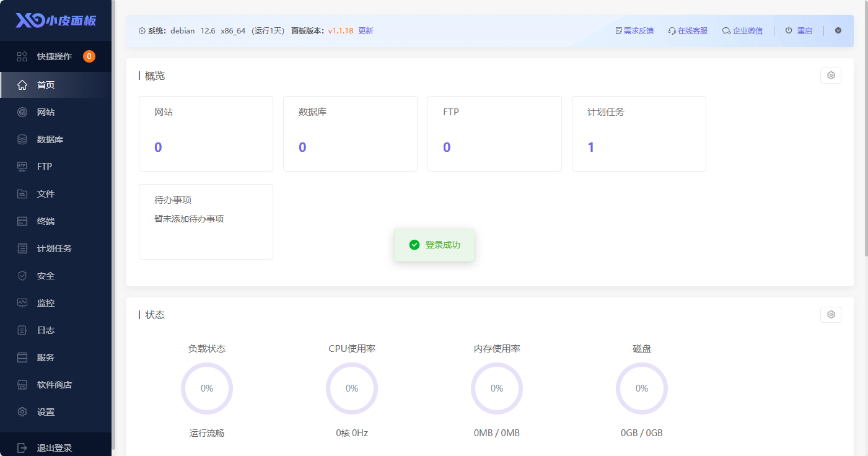Click the terminal icon in sidebar
This screenshot has height=456, width=868.
[22, 221]
